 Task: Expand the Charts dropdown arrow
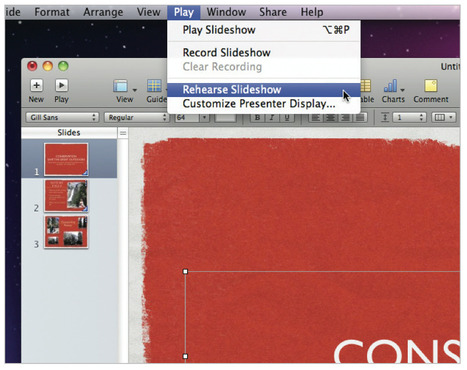[403, 90]
